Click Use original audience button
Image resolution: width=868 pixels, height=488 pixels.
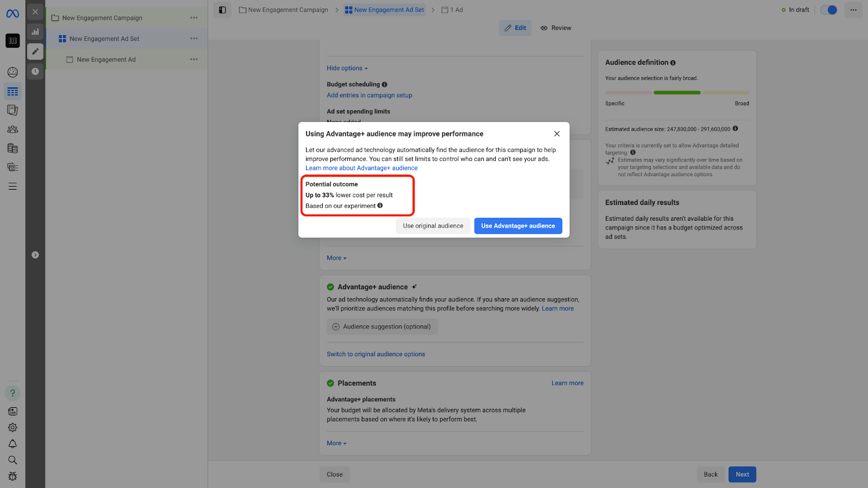(433, 226)
